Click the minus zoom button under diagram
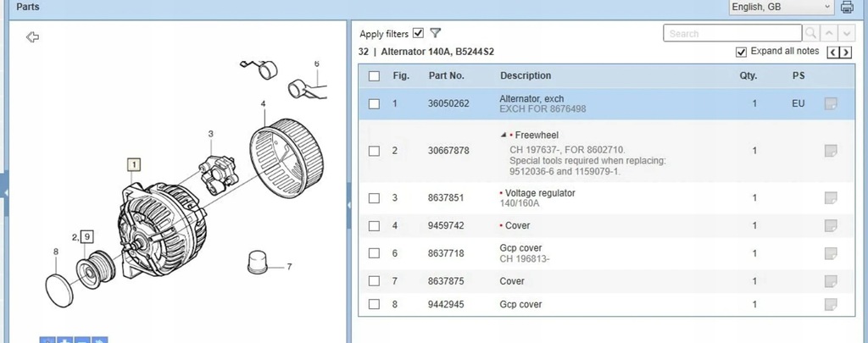The width and height of the screenshot is (868, 343). coord(82,340)
